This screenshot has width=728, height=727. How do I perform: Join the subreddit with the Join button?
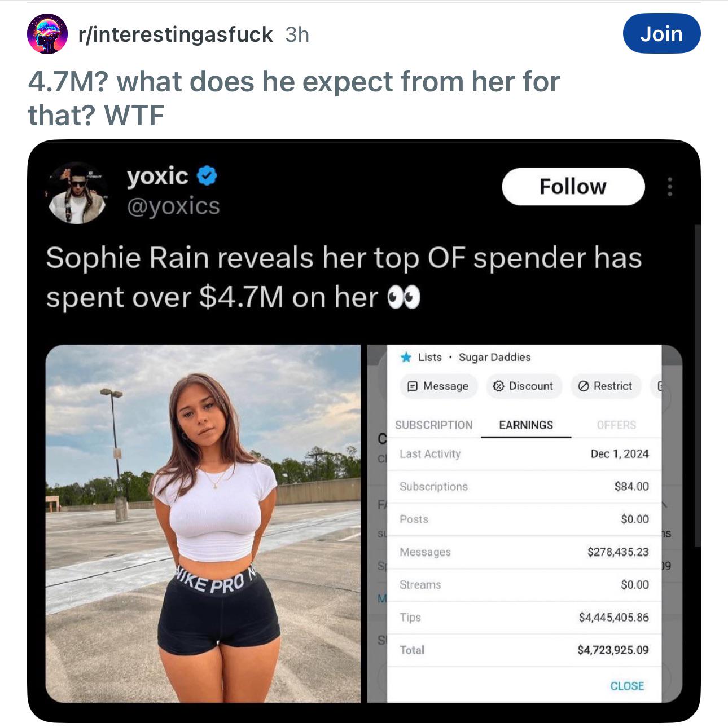pyautogui.click(x=661, y=34)
